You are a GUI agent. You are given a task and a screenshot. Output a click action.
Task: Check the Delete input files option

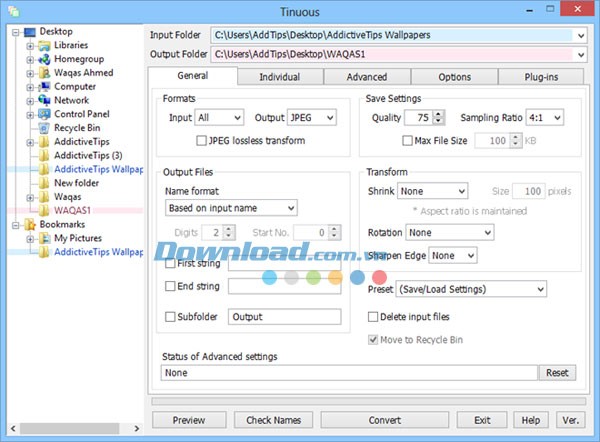[374, 317]
